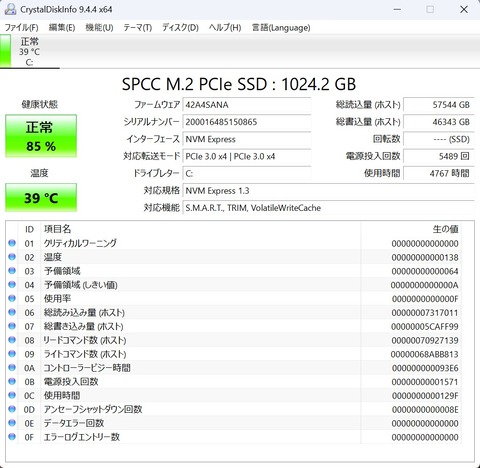Click the standard field NVM Express 1.3

click(x=328, y=191)
